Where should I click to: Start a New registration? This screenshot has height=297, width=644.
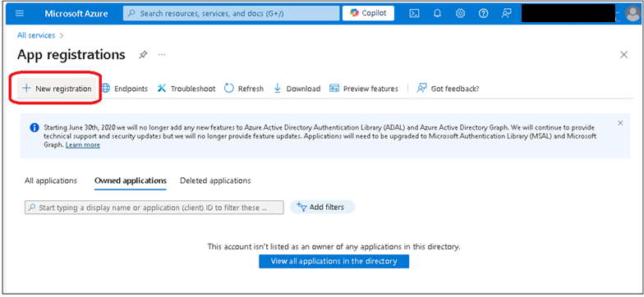(57, 89)
